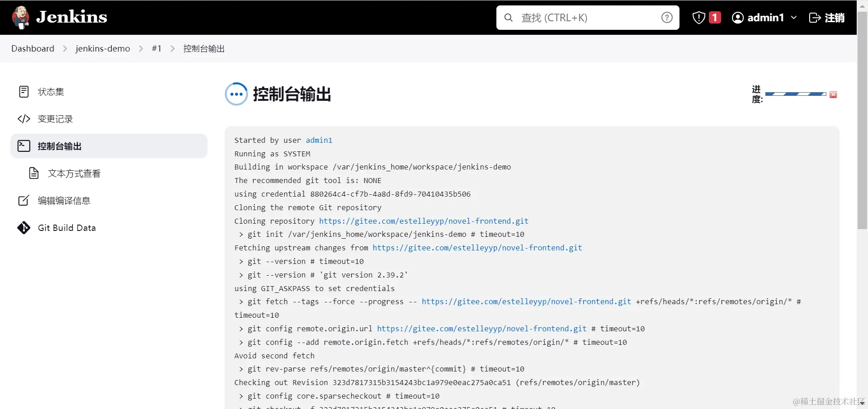The image size is (868, 409).
Task: Open the breadcrumb chevron after jenkins-demo
Action: click(141, 48)
